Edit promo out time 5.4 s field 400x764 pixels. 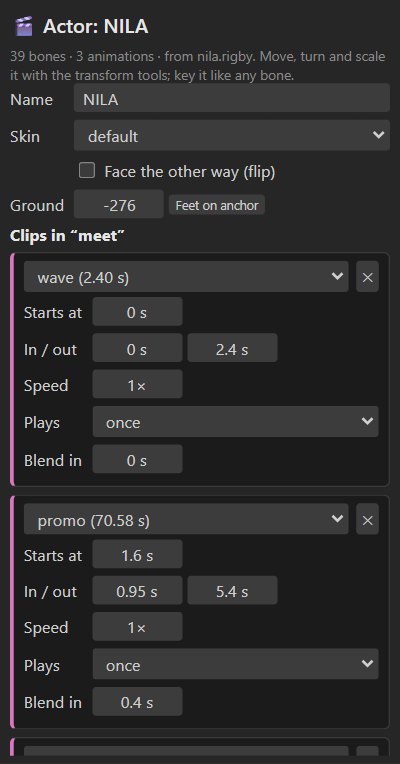(232, 591)
